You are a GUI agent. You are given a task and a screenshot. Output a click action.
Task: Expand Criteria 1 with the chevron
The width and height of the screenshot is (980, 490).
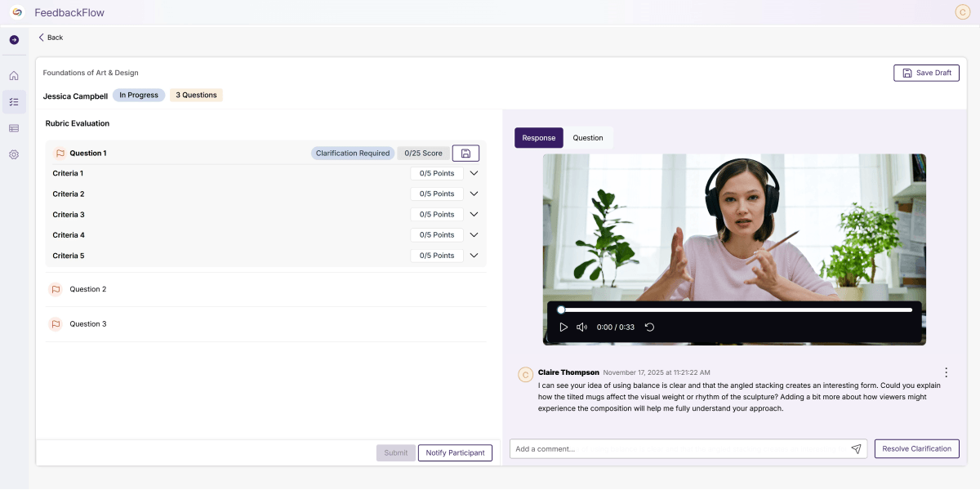pos(474,173)
